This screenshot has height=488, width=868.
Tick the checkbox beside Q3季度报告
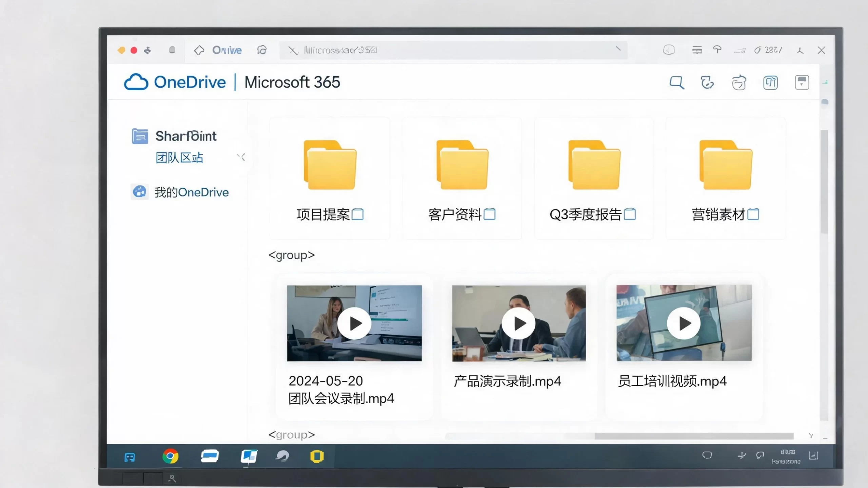[x=630, y=214]
